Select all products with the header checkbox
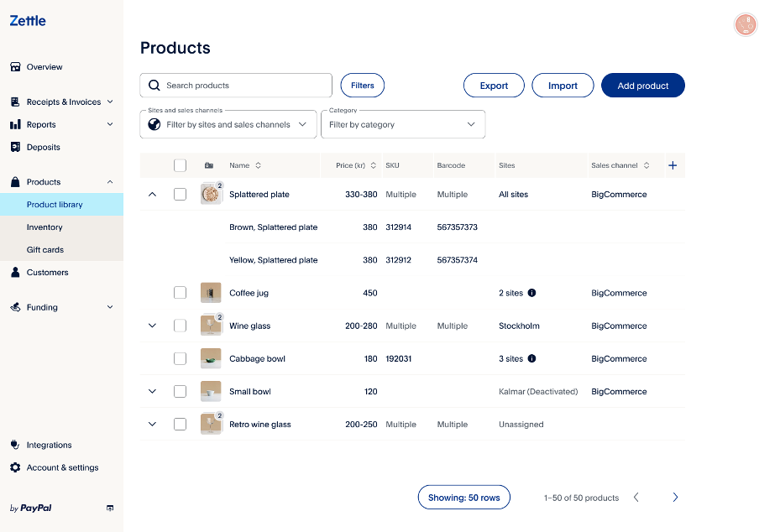 click(x=180, y=165)
